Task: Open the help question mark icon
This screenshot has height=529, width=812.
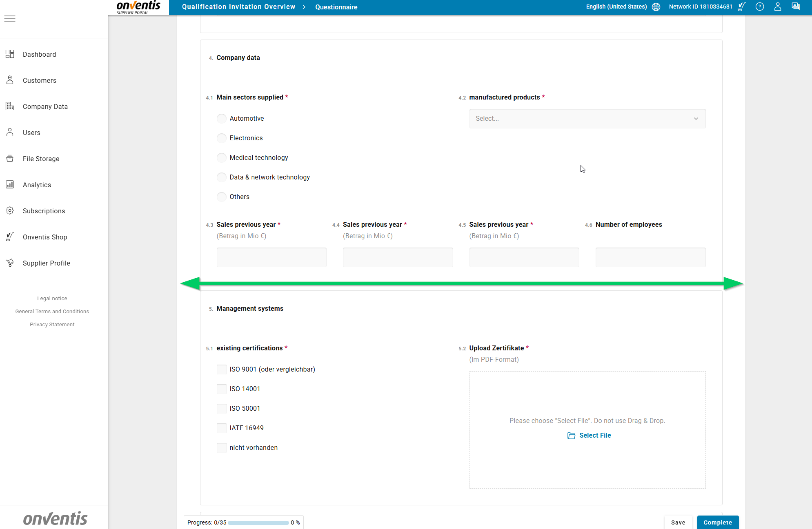Action: 759,7
